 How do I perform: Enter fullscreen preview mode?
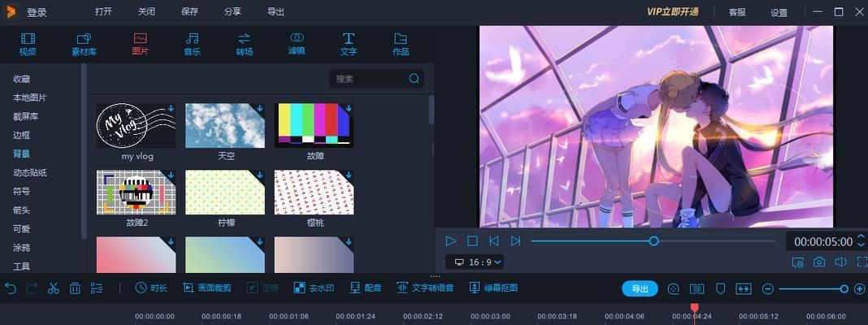pyautogui.click(x=862, y=262)
